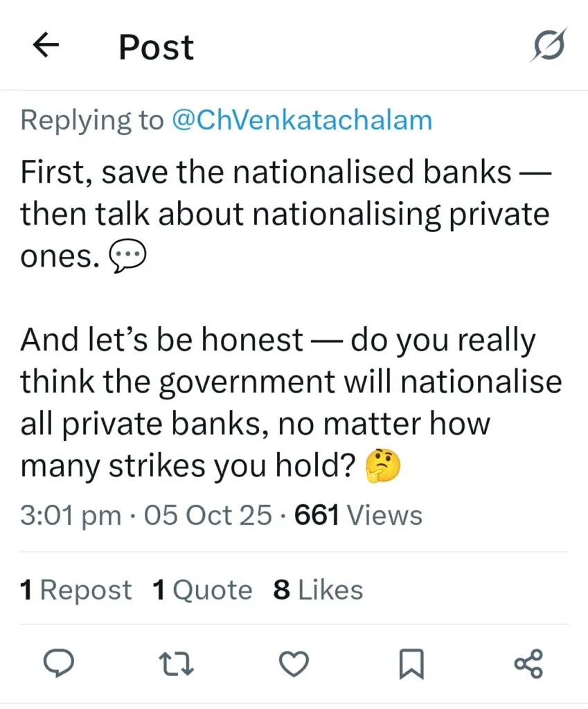Open the share icon options
This screenshot has height=709, width=588.
tap(529, 665)
